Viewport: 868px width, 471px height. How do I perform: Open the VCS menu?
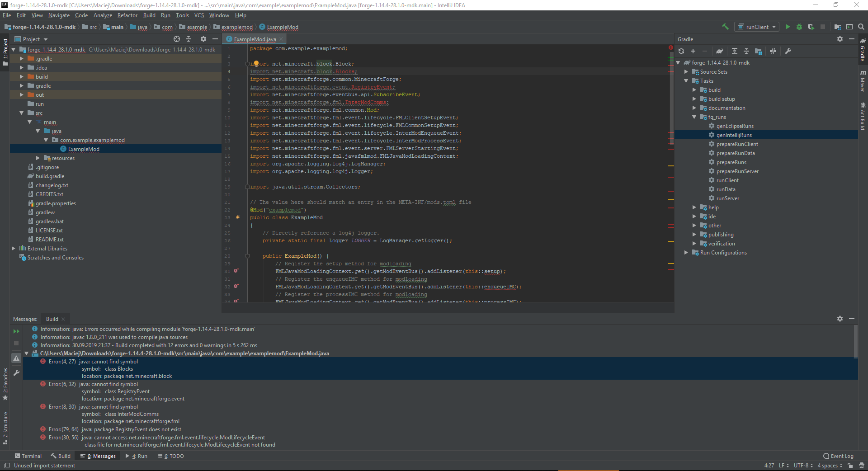[199, 15]
